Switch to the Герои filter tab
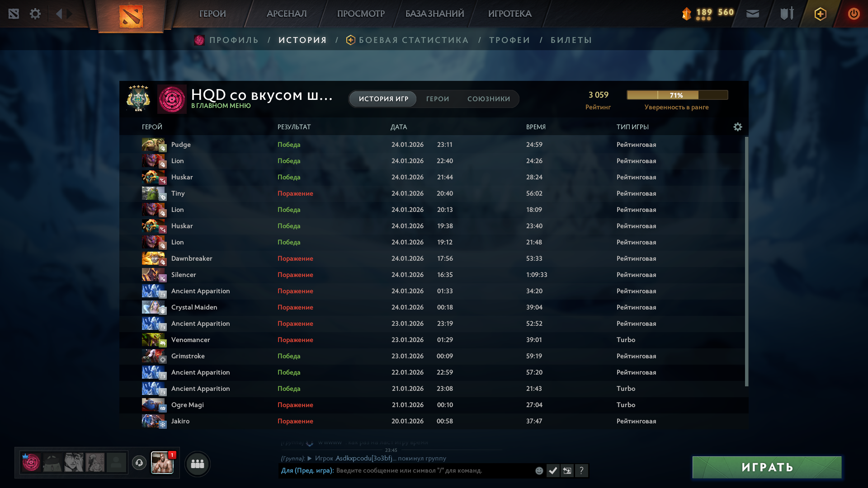The height and width of the screenshot is (488, 868). [437, 99]
